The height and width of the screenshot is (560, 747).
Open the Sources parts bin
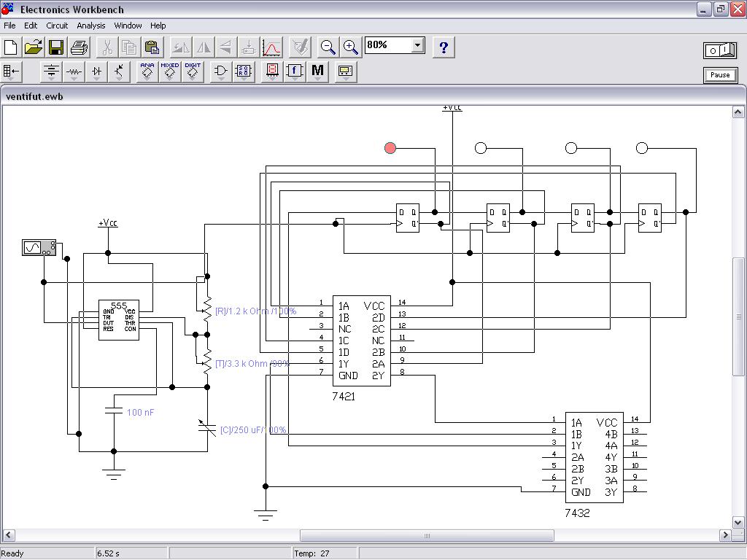coord(51,71)
